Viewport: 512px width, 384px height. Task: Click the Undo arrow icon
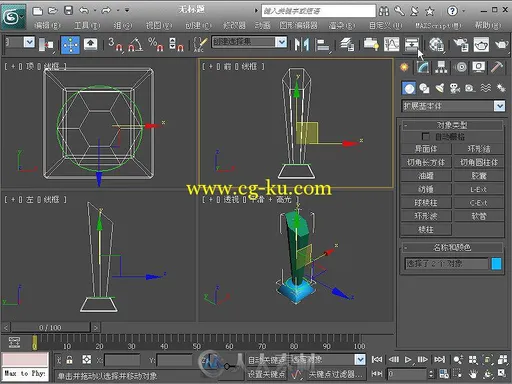click(84, 11)
